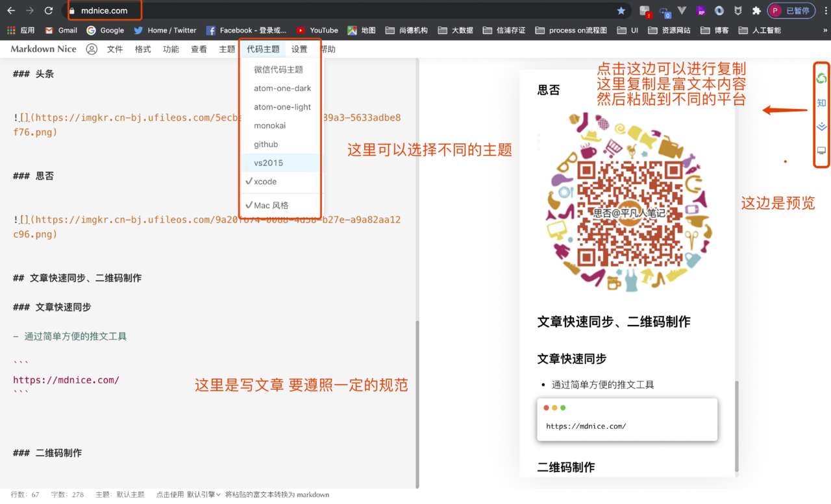Image resolution: width=831 pixels, height=504 pixels.
Task: Expand the 默认引擎 dropdown in status bar
Action: pyautogui.click(x=204, y=494)
